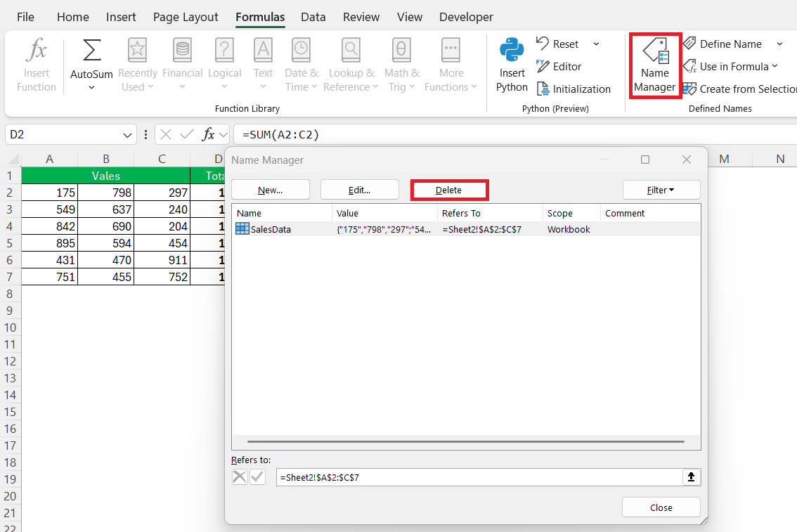Viewport: 797px width, 532px height.
Task: Switch to the Developer tab
Action: (466, 17)
